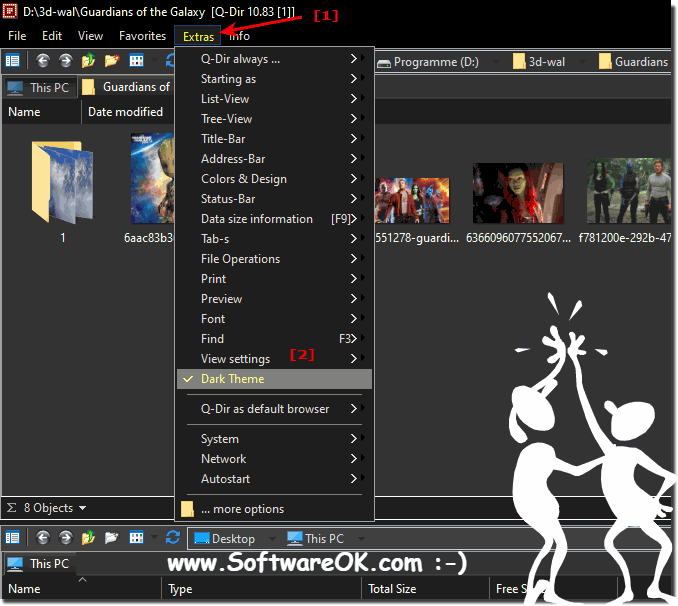This screenshot has width=678, height=606.
Task: Expand the Tree-View submenu
Action: pos(275,119)
